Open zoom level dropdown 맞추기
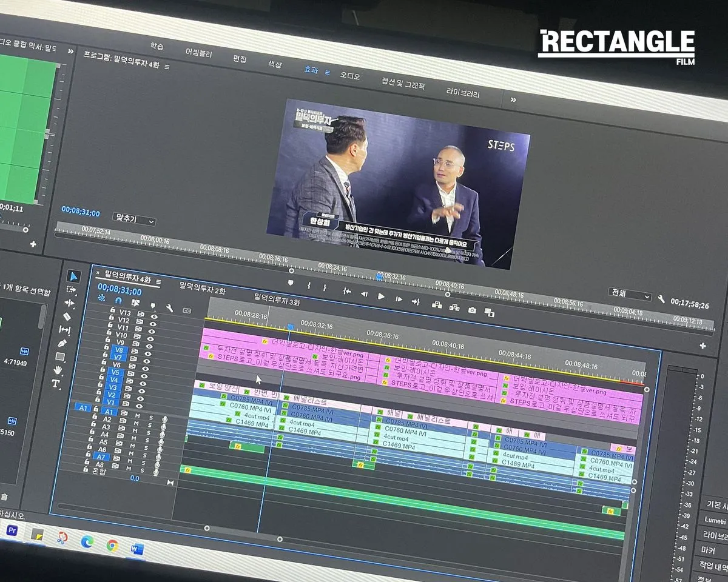 tap(133, 221)
